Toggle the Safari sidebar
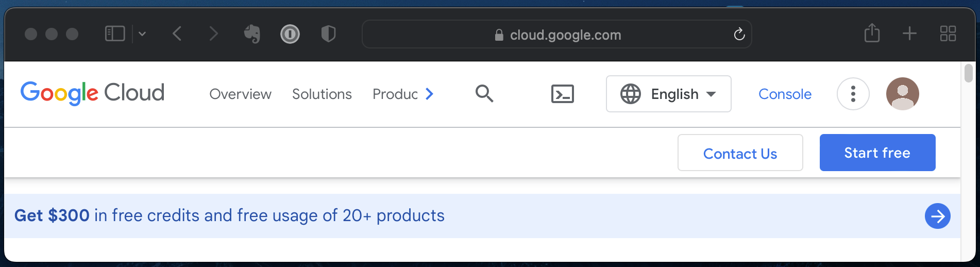The image size is (980, 267). (x=115, y=34)
